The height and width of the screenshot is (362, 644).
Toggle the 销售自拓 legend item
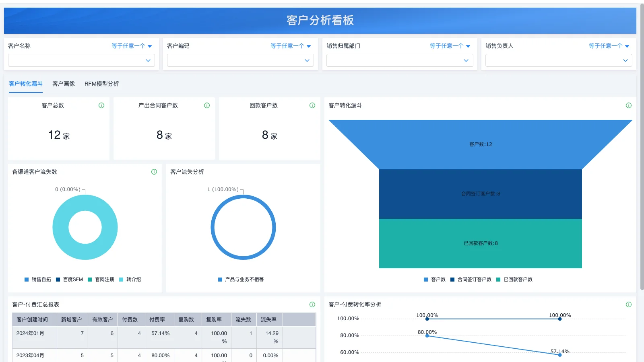click(x=37, y=279)
